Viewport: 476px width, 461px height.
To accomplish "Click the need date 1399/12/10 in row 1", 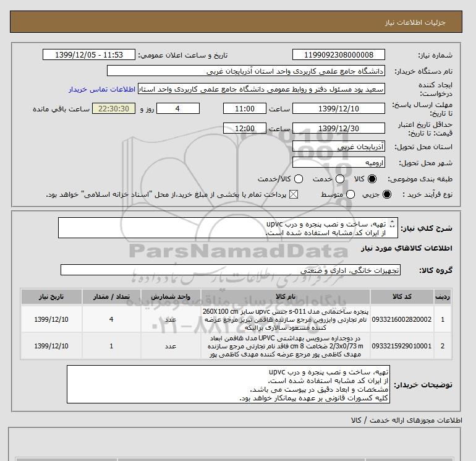I will coord(51,319).
